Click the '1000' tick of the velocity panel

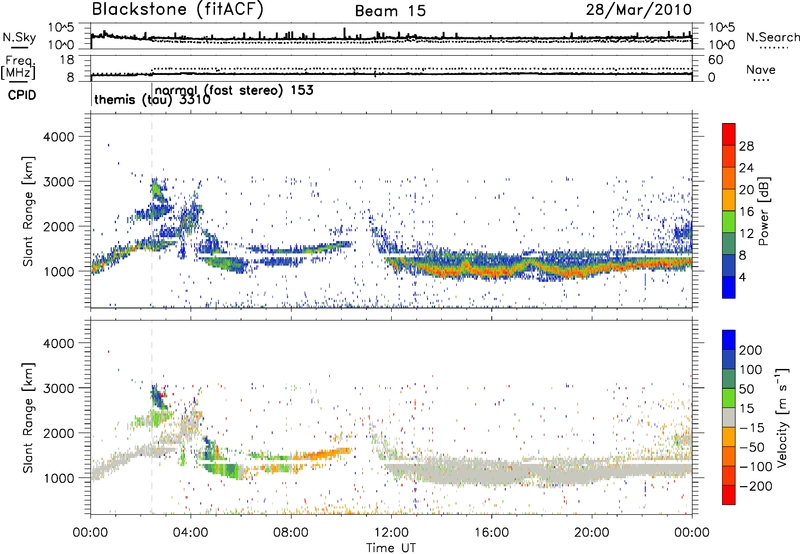pyautogui.click(x=58, y=478)
